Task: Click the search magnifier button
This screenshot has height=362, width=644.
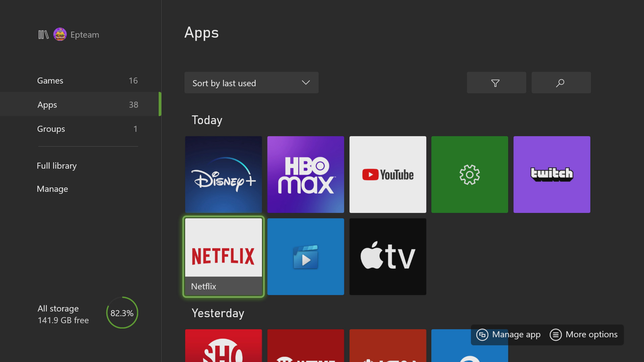Action: (x=561, y=82)
